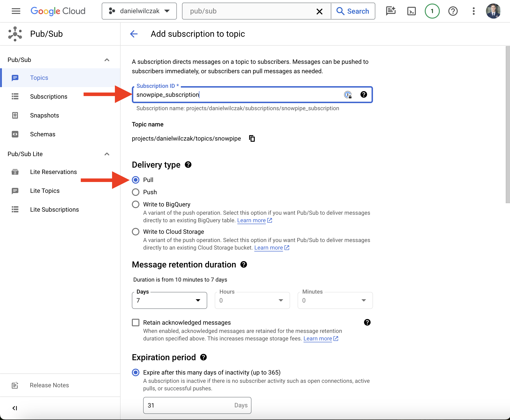The image size is (510, 420).
Task: Go back with the blue arrow
Action: pyautogui.click(x=134, y=34)
